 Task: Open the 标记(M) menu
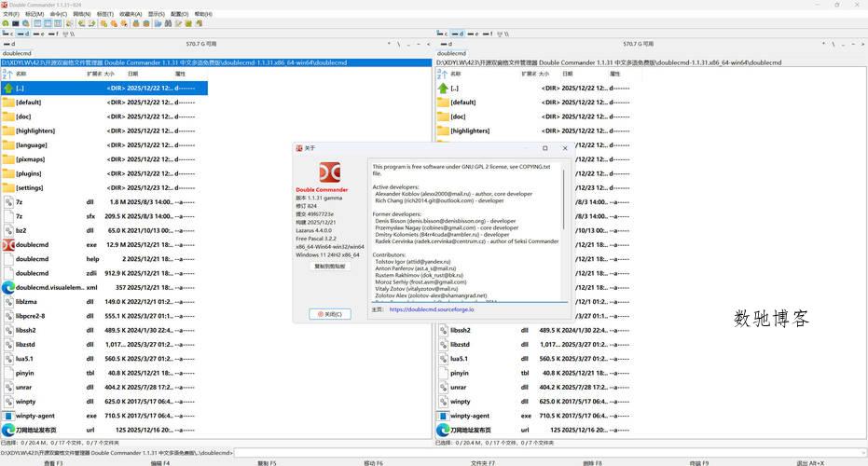(34, 14)
